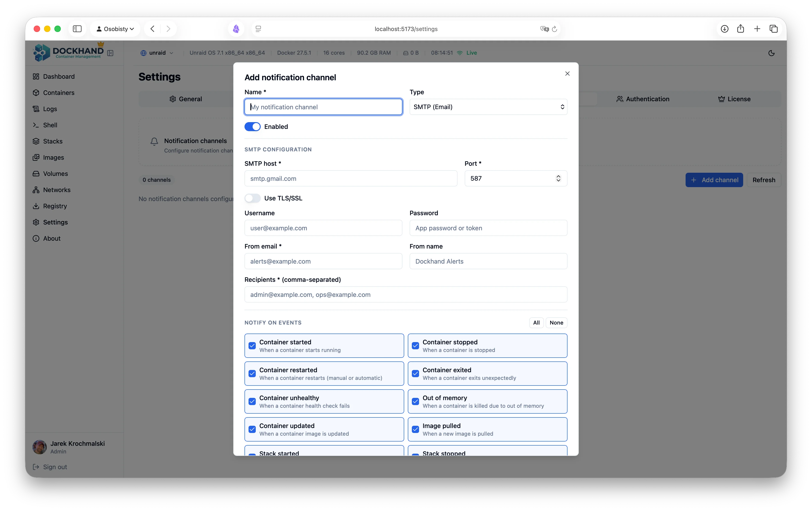
Task: Click Safari reload page icon
Action: click(554, 29)
